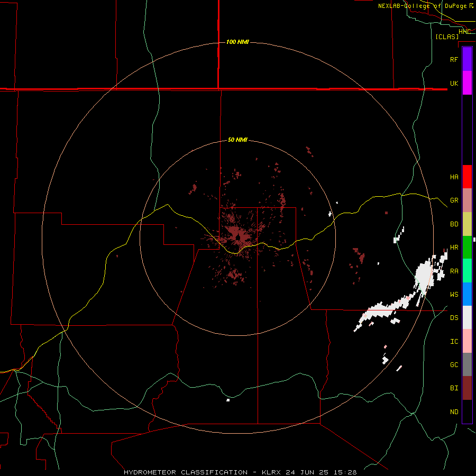
Task: Click the RA light green legend swatch
Action: coord(467,271)
